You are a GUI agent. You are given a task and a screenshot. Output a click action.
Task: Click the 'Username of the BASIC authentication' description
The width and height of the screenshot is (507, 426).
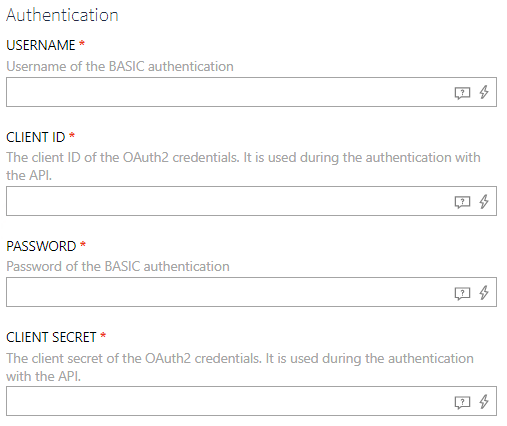(x=120, y=67)
